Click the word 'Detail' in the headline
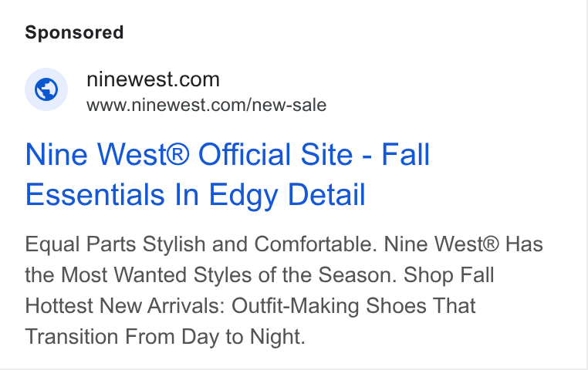588x370 pixels. pos(326,195)
